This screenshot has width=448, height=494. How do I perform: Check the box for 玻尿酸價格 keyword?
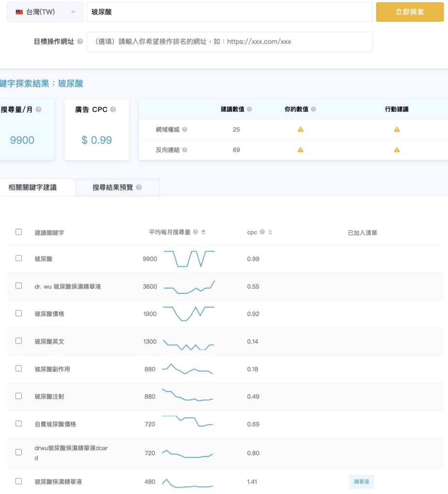[x=19, y=313]
